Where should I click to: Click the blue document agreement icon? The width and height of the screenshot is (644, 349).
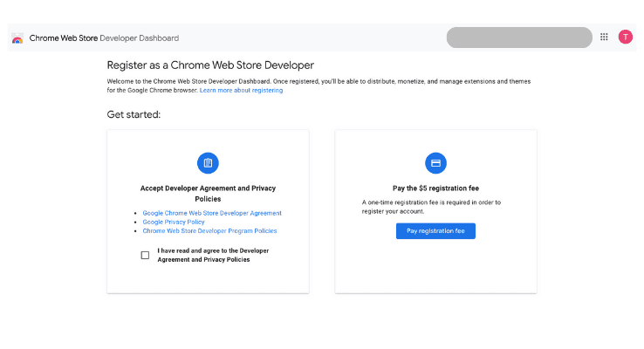(208, 163)
